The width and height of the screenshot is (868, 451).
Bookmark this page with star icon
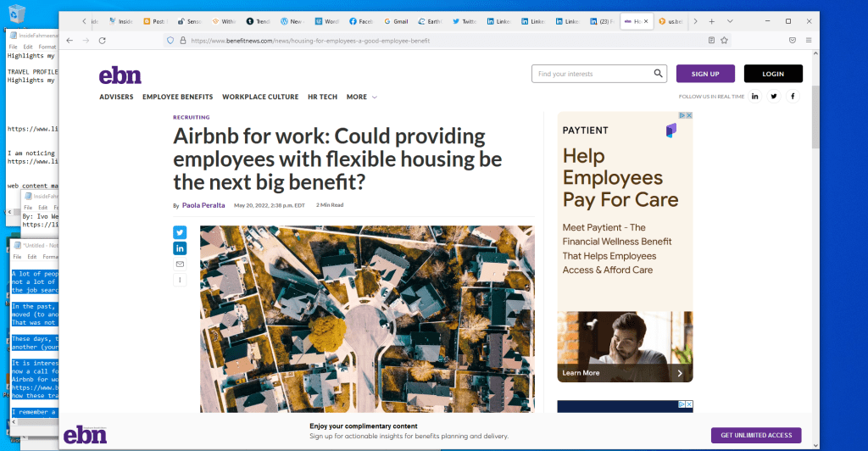[725, 40]
